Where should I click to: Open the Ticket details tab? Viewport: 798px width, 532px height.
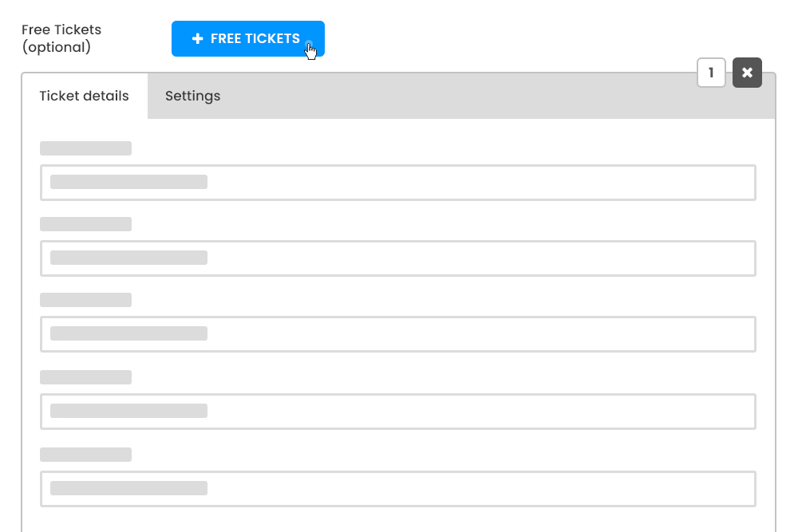(x=85, y=96)
